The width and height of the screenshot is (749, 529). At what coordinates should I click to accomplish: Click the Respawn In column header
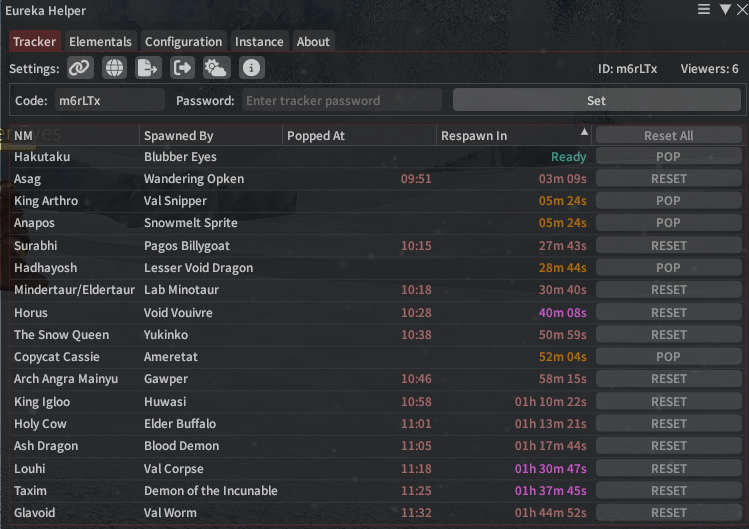(514, 136)
